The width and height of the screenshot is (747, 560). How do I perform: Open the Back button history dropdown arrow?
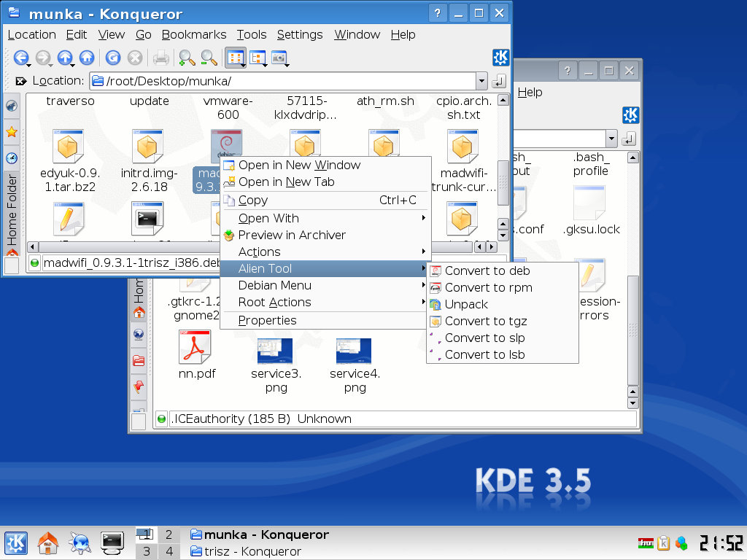29,64
